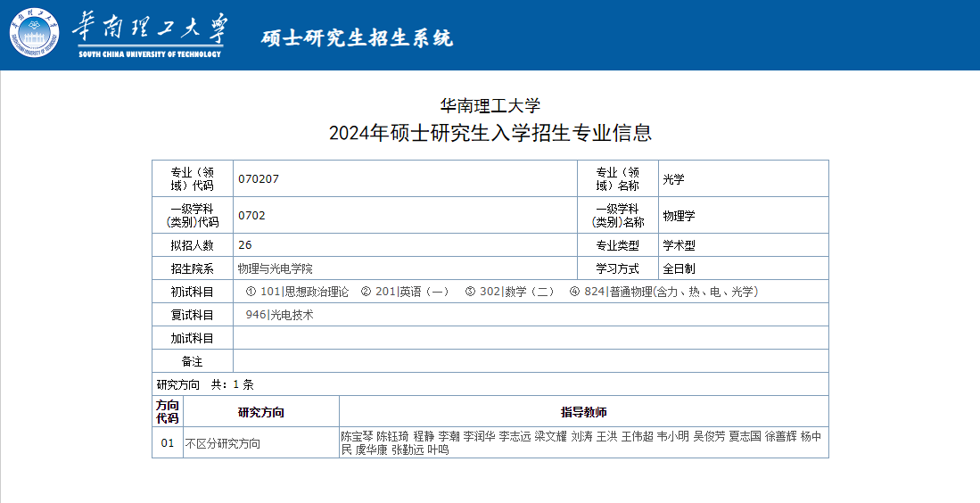Screen dimensions: 980x503
Task: Click advisor name 陈宝琴
Action: 357,436
